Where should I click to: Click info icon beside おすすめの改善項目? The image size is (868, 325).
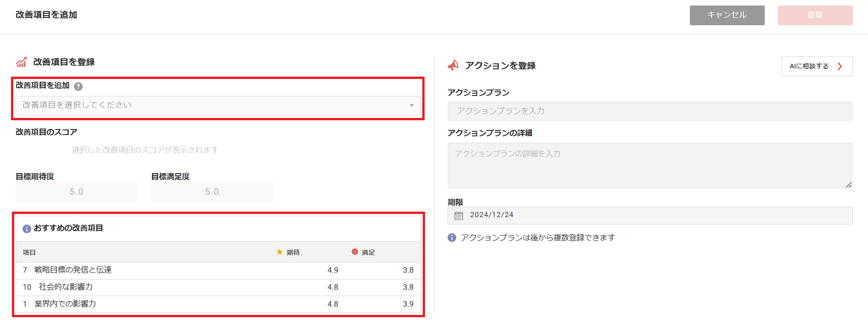click(x=27, y=229)
